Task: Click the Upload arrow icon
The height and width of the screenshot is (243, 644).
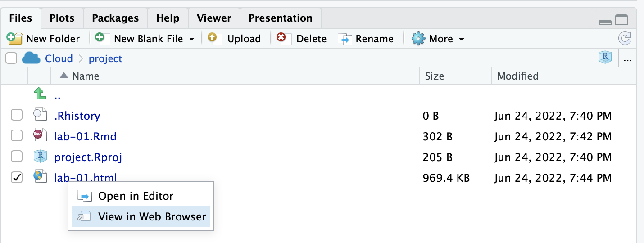Action: (215, 39)
